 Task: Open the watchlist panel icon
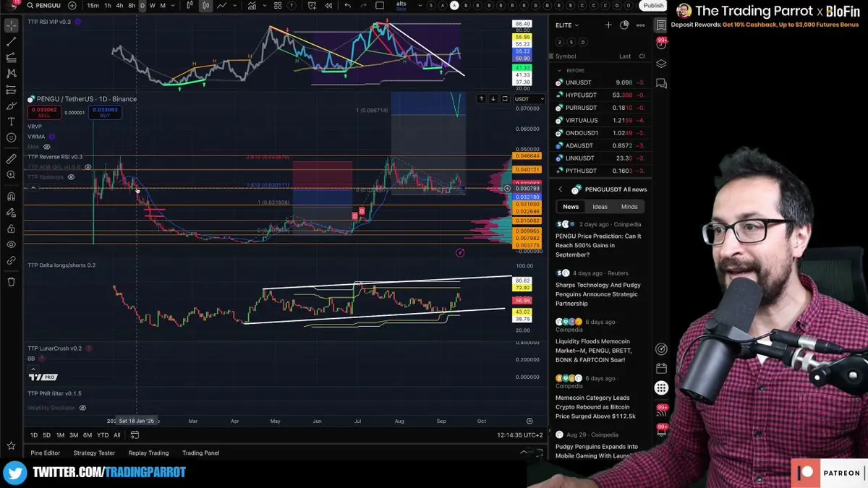661,25
